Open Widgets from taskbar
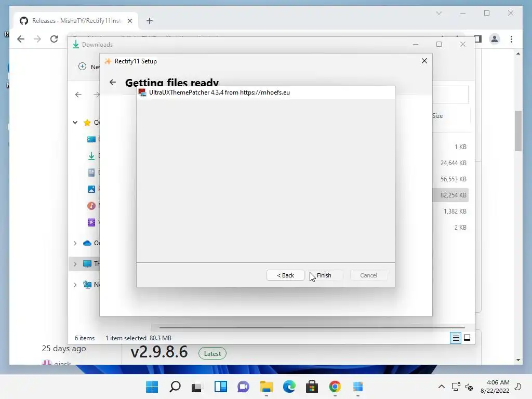This screenshot has width=532, height=399. tap(220, 387)
